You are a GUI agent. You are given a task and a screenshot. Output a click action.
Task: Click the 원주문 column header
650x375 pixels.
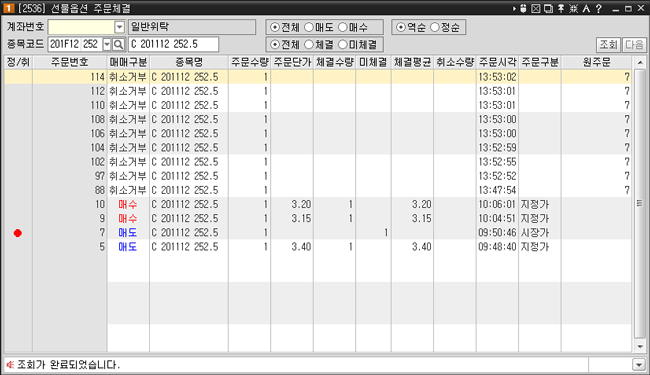coord(596,63)
